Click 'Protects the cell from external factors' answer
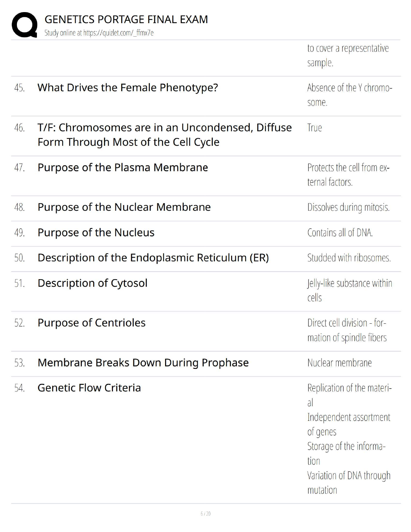 (x=348, y=175)
